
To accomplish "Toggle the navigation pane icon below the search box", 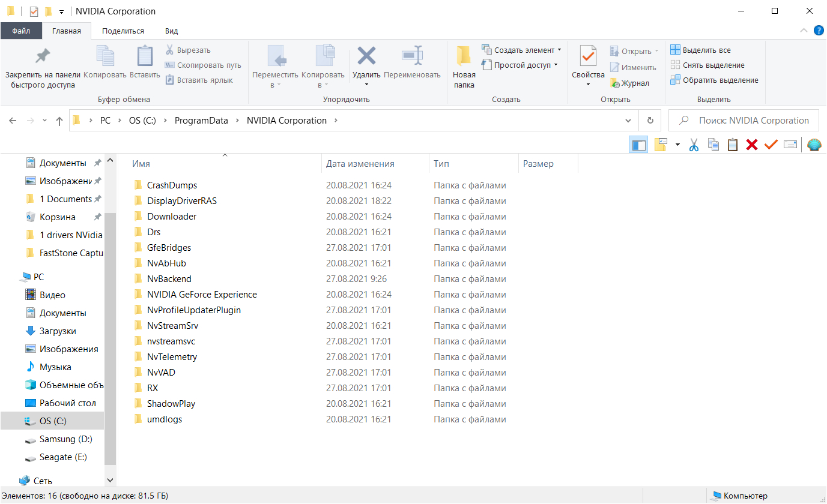I will 638,145.
